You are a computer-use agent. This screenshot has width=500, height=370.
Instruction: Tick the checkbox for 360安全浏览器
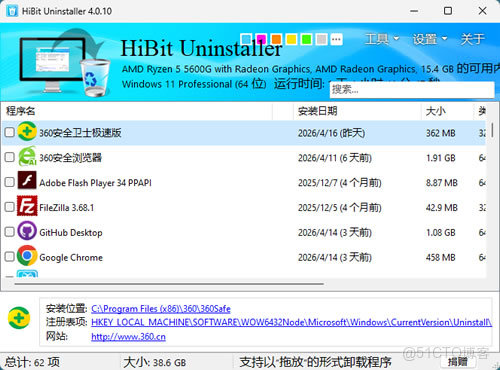pos(9,157)
